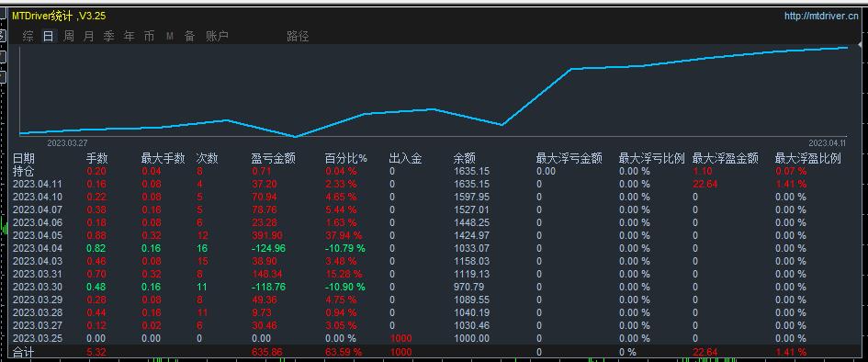Click the 78.76 profit value

[x=264, y=209]
